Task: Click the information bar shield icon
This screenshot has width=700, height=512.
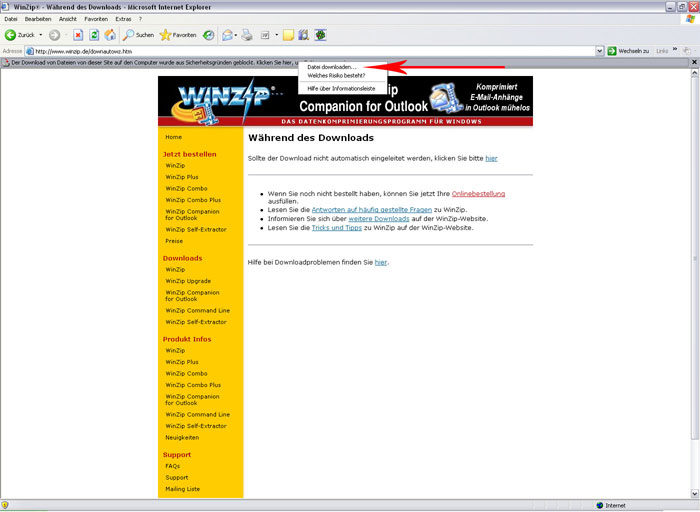Action: tap(6, 62)
